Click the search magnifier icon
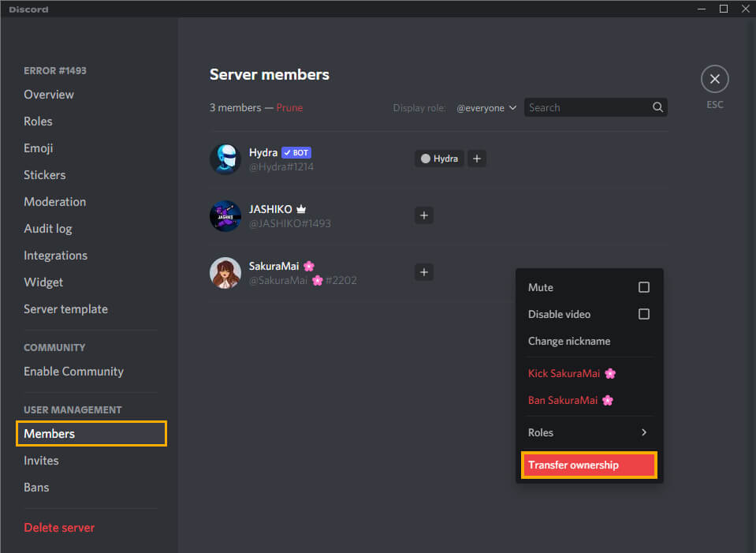Screen dimensions: 756x553 point(657,107)
